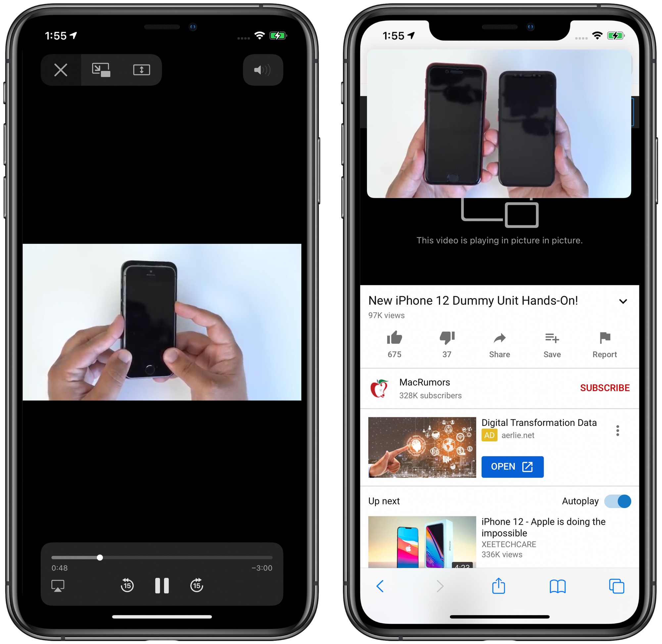Expand the video description chevron
The width and height of the screenshot is (662, 644).
623,301
